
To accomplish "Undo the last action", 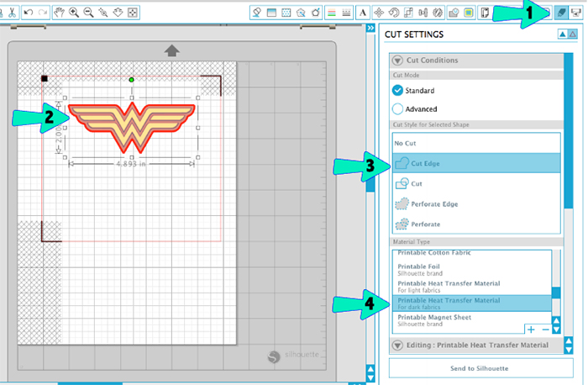I will pyautogui.click(x=28, y=13).
